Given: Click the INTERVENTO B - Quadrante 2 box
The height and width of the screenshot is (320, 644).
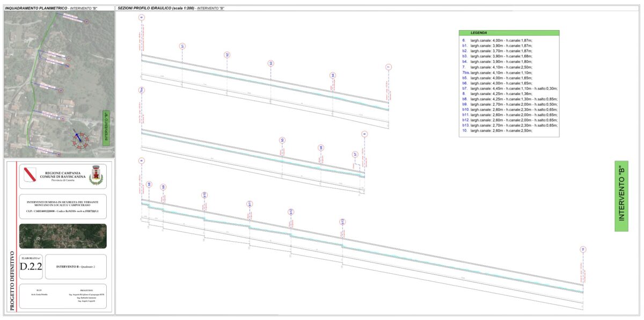Looking at the screenshot, I should tap(75, 267).
